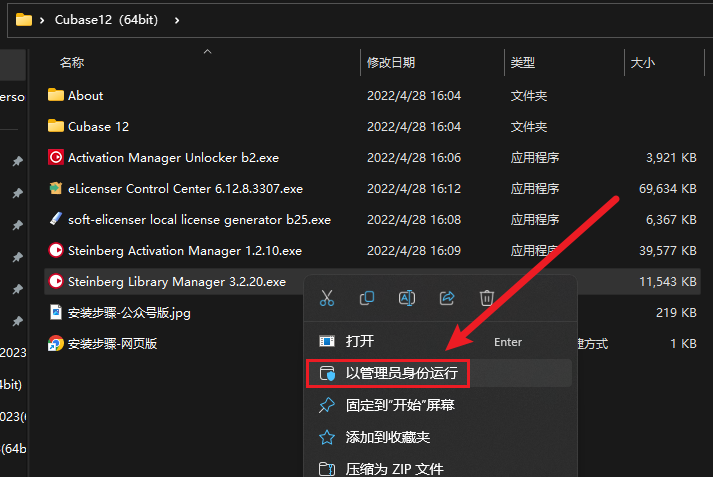Click 文件夹 type cell in About row
The image size is (713, 477).
point(528,95)
